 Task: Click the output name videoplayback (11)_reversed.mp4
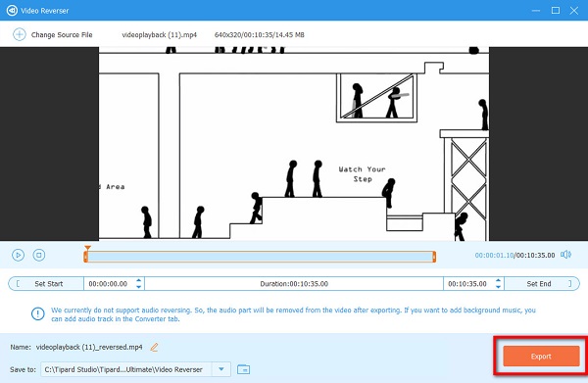[89, 347]
